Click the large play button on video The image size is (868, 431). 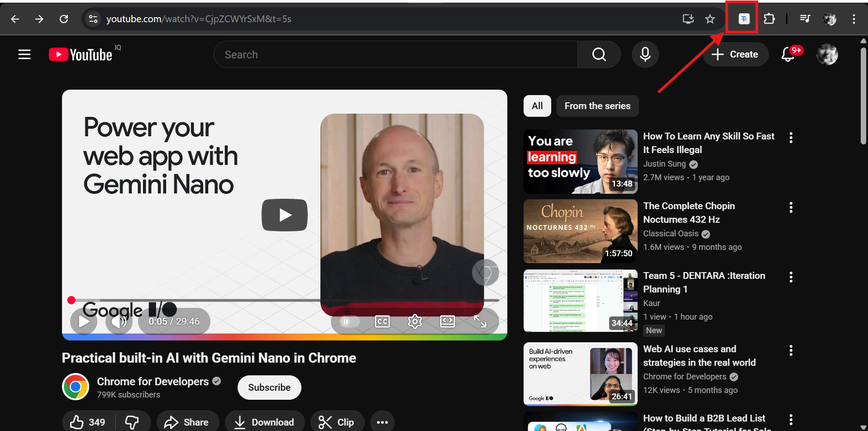tap(285, 215)
